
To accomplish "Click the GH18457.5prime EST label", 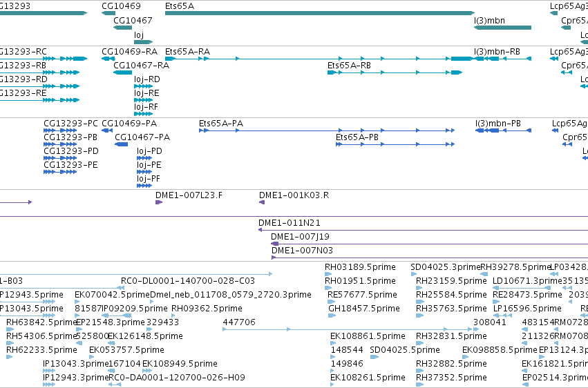I will tap(363, 309).
